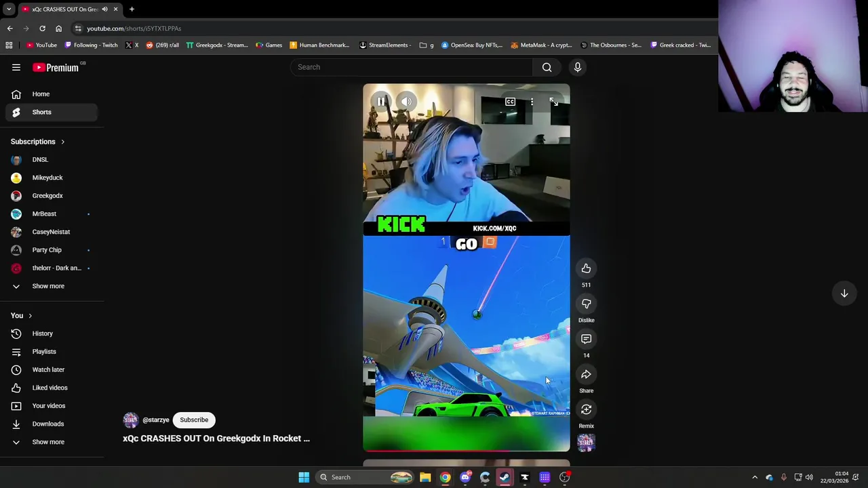Open Your videos in the sidebar
This screenshot has height=488, width=868.
(52, 406)
